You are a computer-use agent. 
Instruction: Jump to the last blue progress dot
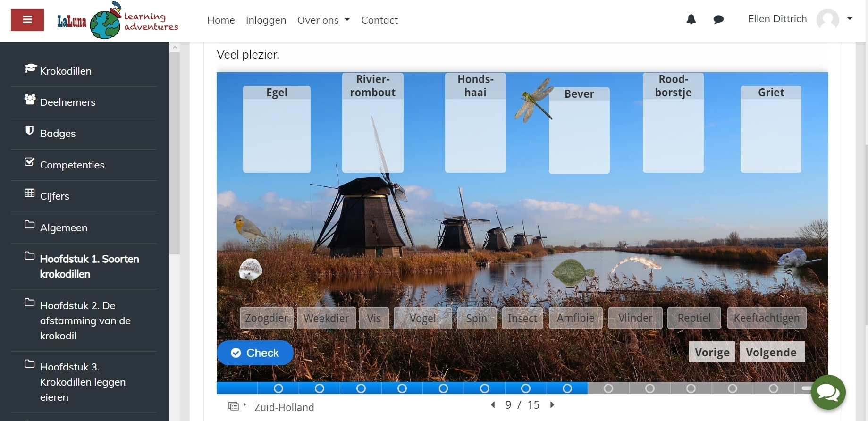point(567,388)
